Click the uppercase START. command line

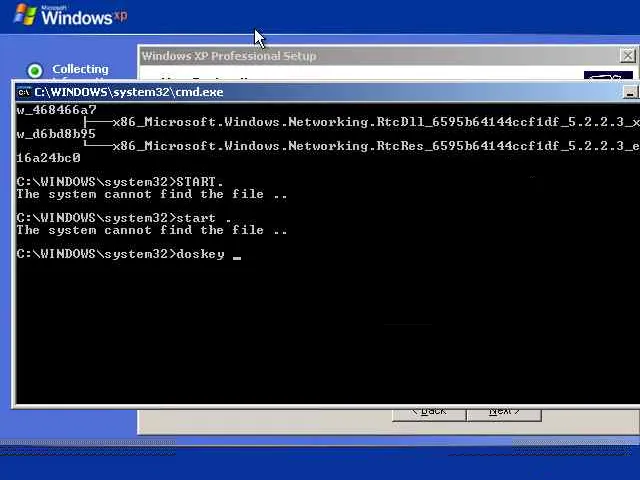click(x=120, y=182)
